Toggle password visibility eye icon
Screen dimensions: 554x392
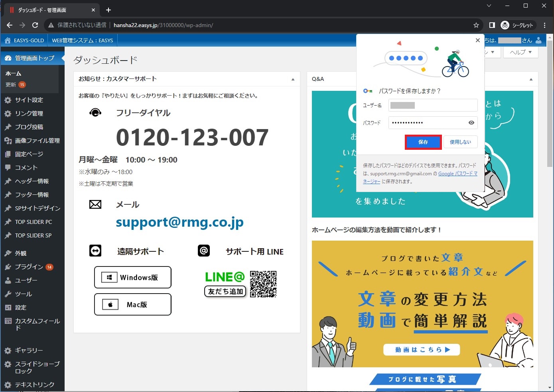click(x=471, y=123)
